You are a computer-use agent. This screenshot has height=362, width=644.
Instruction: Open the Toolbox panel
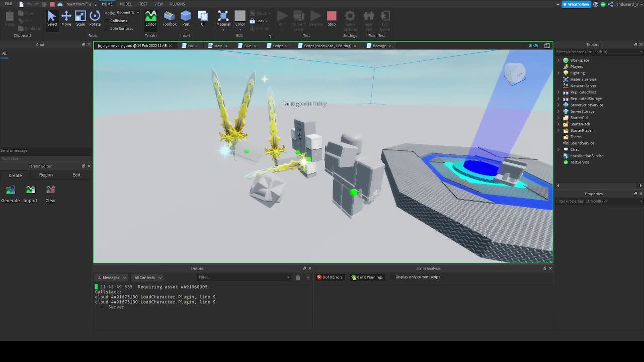point(169,18)
